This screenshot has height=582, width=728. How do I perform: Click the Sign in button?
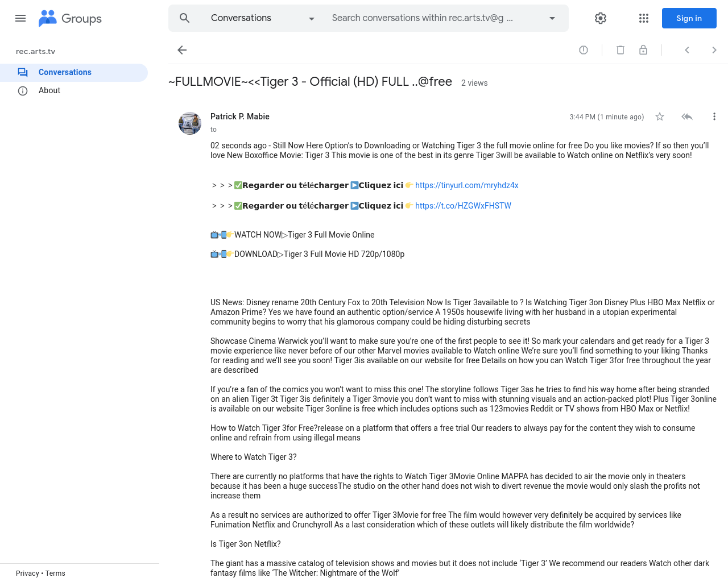pyautogui.click(x=689, y=18)
